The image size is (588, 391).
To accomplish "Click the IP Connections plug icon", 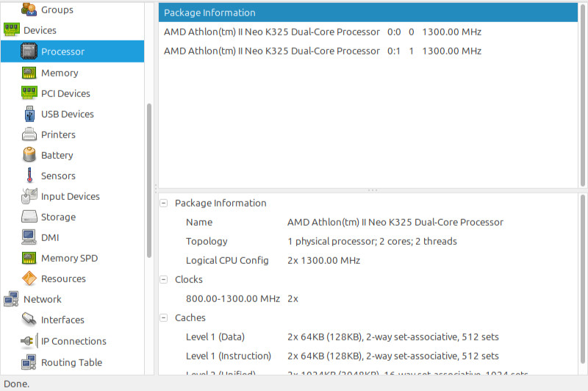I will pos(29,341).
